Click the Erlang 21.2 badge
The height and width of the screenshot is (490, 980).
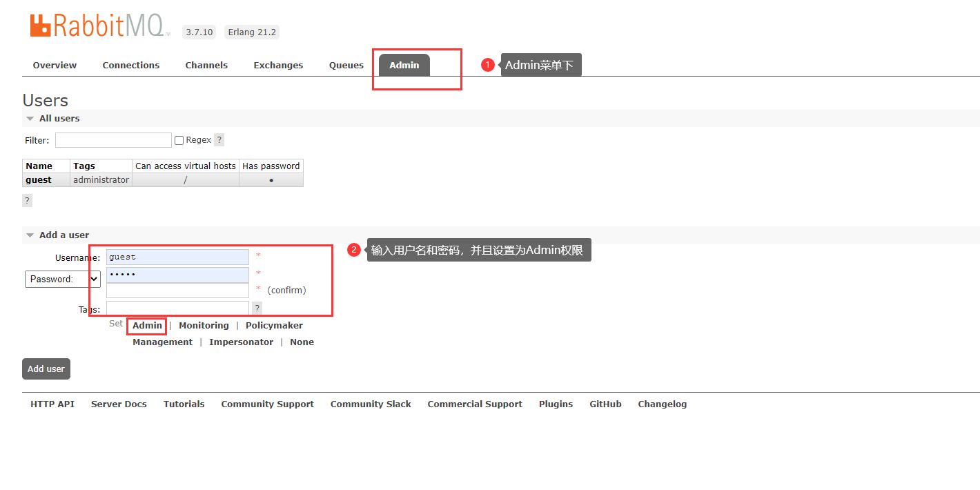tap(252, 32)
